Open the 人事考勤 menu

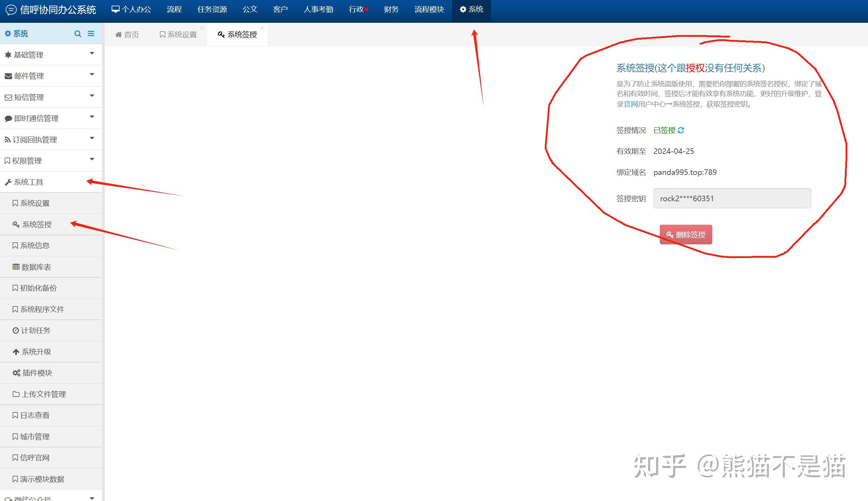pyautogui.click(x=318, y=9)
